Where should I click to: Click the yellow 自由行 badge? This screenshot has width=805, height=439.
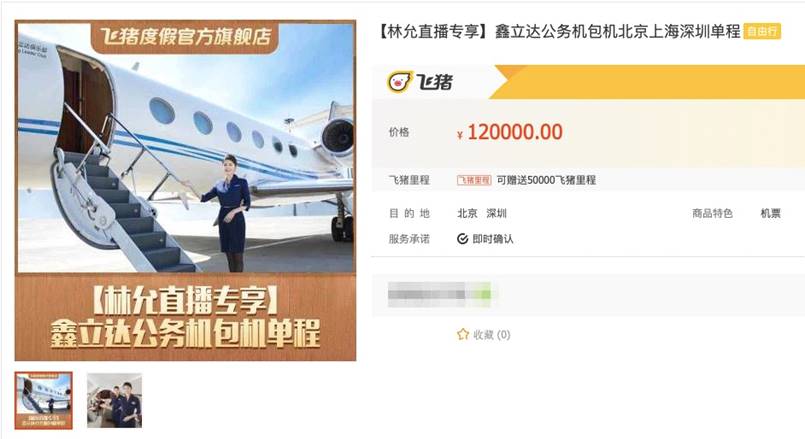coord(762,31)
